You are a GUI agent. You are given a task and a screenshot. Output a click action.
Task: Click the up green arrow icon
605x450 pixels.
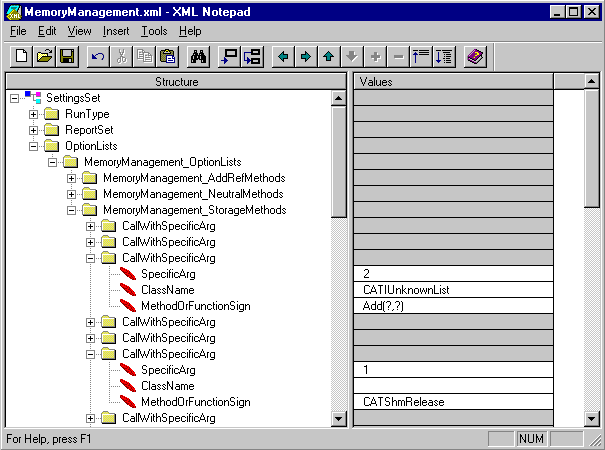329,57
